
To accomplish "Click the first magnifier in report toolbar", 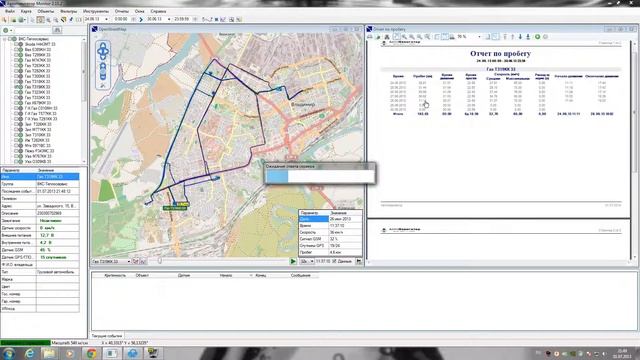I will coord(404,37).
